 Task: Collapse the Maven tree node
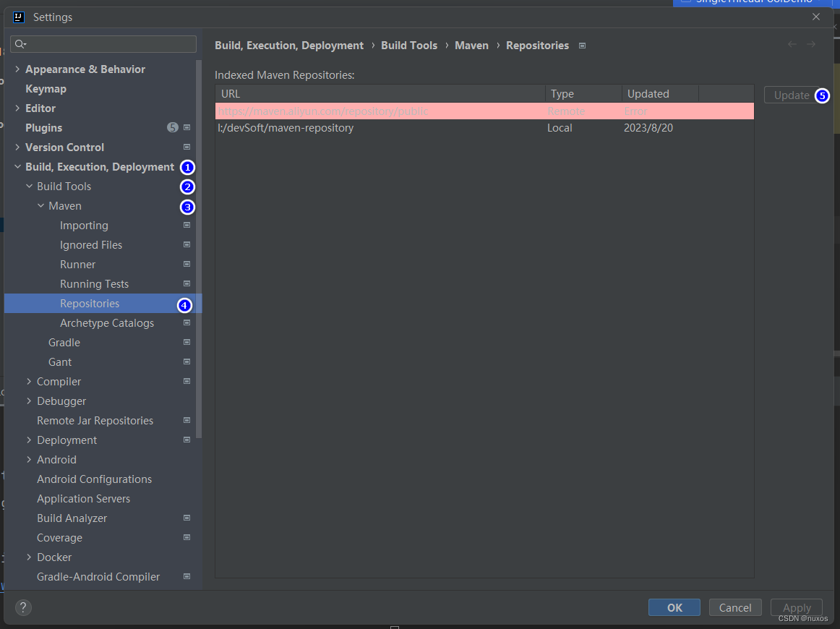tap(41, 205)
